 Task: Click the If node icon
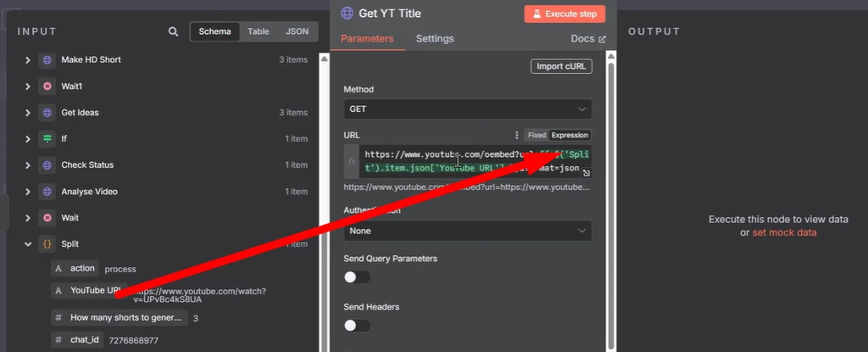click(47, 138)
